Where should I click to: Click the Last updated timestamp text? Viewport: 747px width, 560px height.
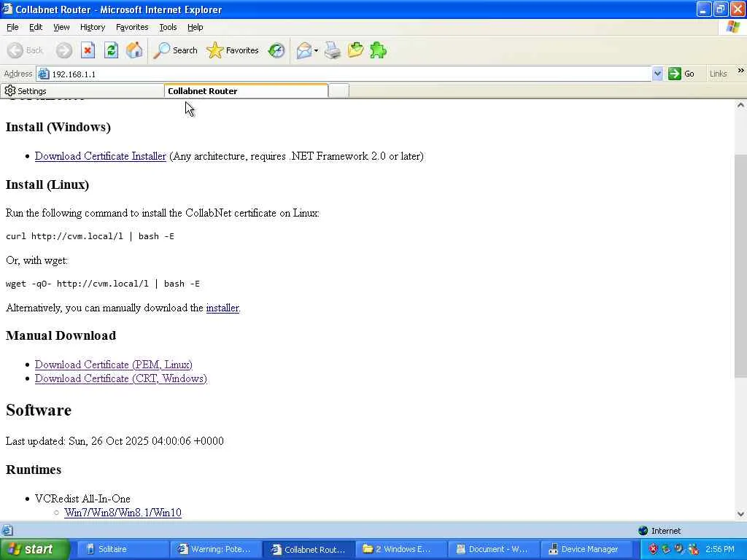pyautogui.click(x=115, y=441)
